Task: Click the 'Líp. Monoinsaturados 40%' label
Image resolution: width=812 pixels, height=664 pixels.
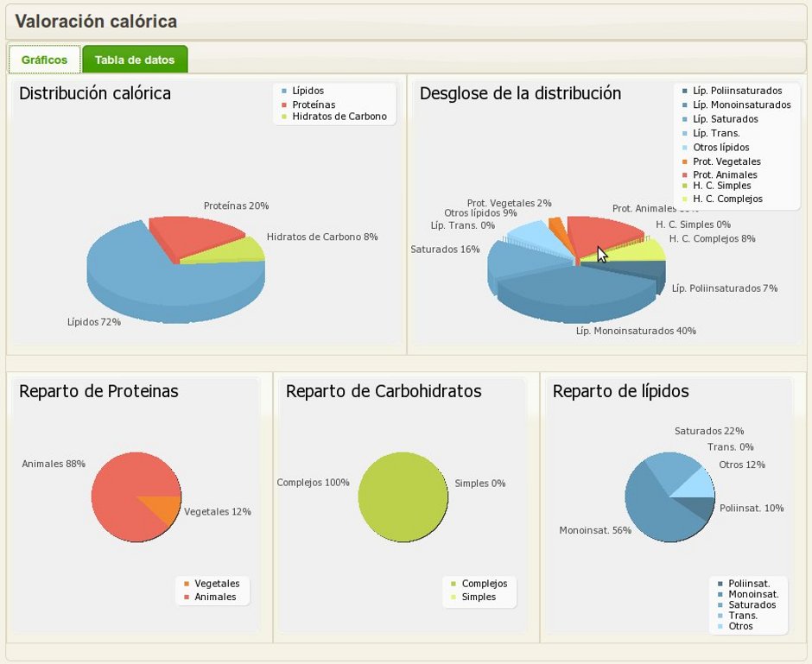Action: coord(636,331)
